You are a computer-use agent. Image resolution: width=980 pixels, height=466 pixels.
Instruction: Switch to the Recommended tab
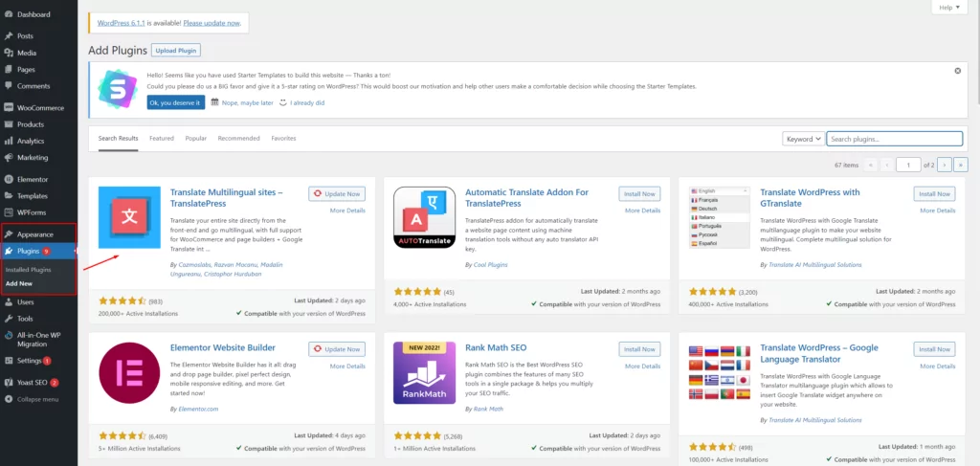click(238, 138)
